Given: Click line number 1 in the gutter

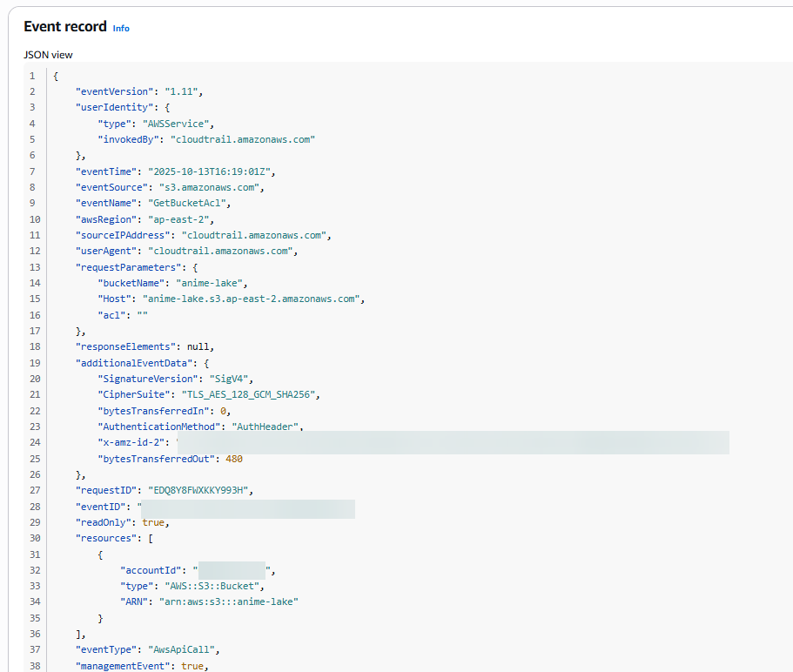Looking at the screenshot, I should [32, 76].
